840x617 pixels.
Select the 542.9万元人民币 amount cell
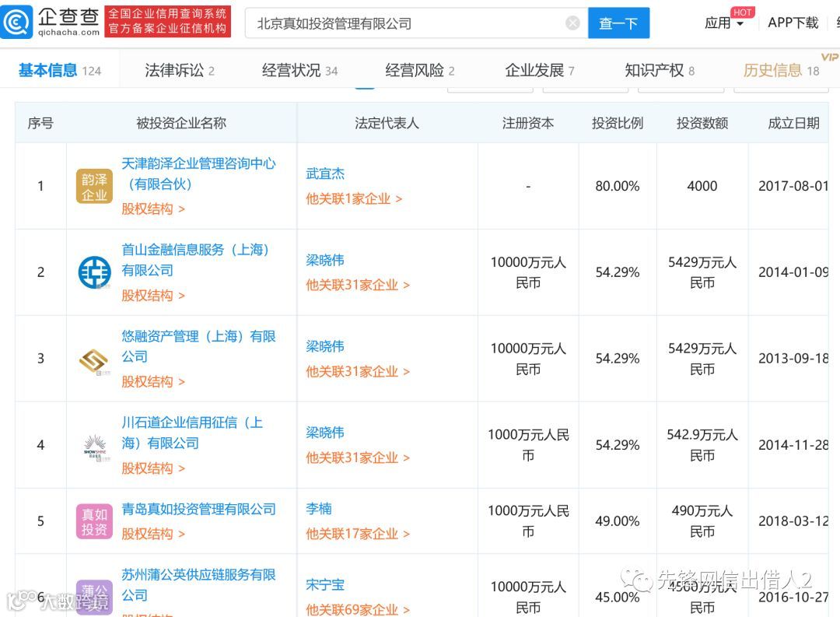pyautogui.click(x=702, y=445)
